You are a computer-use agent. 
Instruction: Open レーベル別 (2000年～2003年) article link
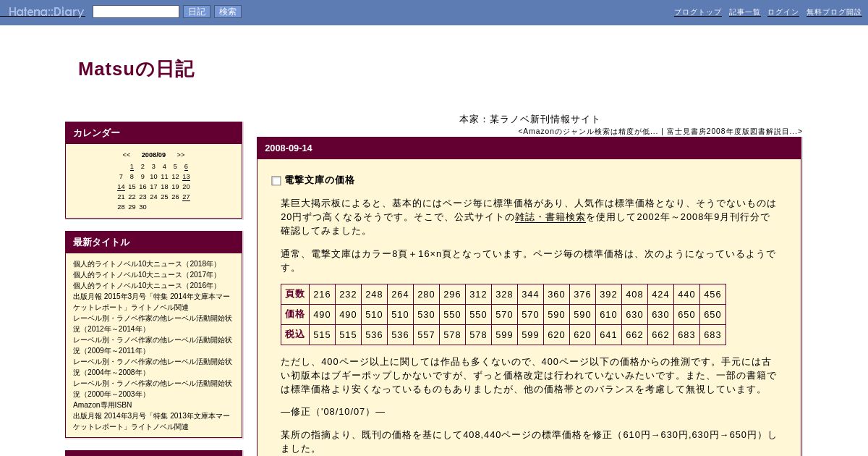coord(153,389)
